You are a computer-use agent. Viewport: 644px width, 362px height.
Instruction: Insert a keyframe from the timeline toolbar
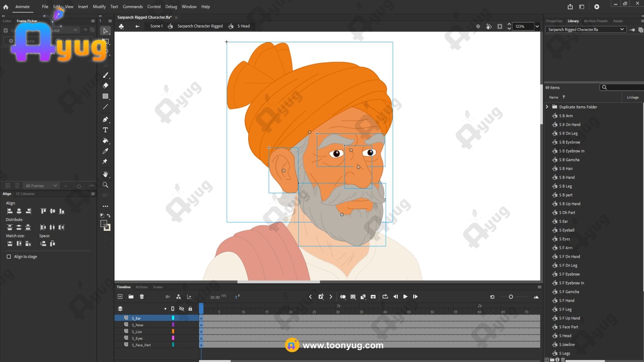(321, 297)
